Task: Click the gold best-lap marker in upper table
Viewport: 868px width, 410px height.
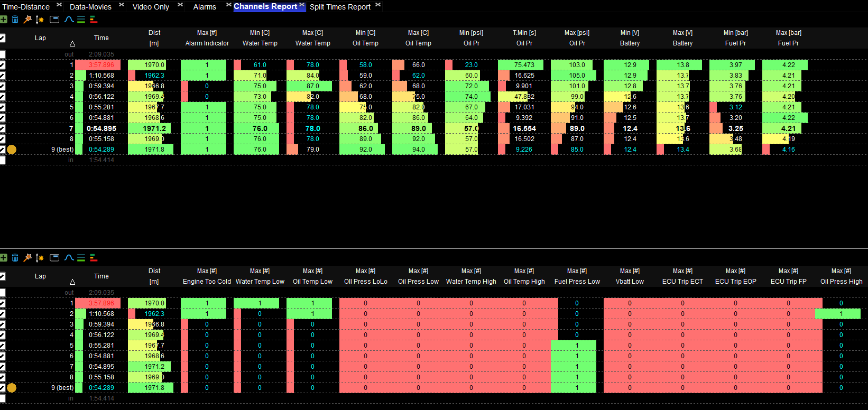Action: click(x=12, y=150)
